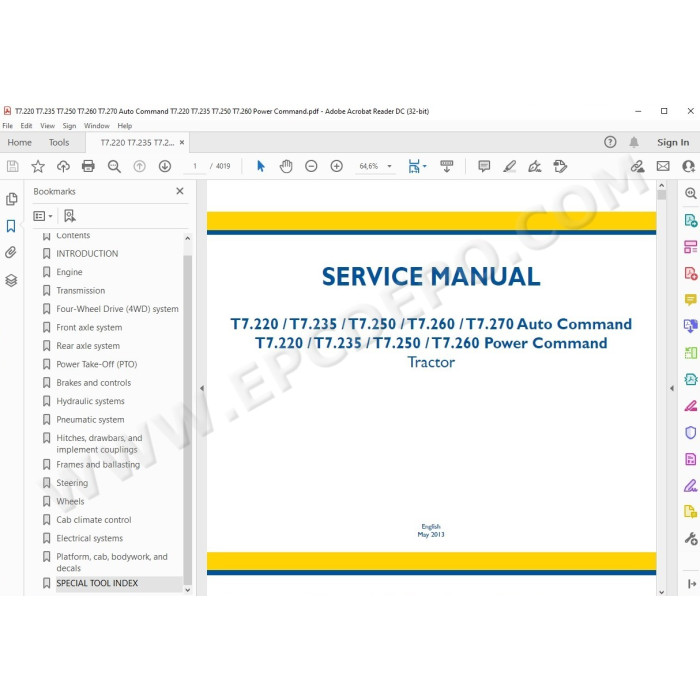Click the Sign In button
The height and width of the screenshot is (700, 700).
coord(673,142)
